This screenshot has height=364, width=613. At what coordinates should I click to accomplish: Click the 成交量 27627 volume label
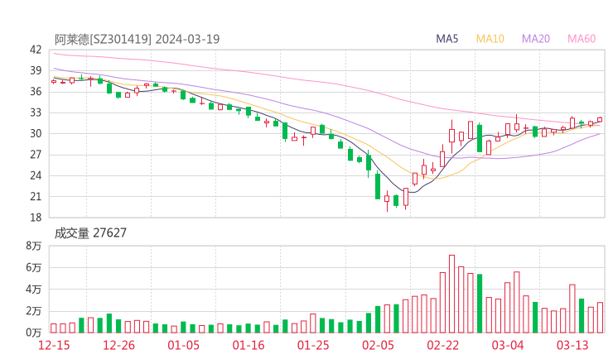pyautogui.click(x=90, y=233)
